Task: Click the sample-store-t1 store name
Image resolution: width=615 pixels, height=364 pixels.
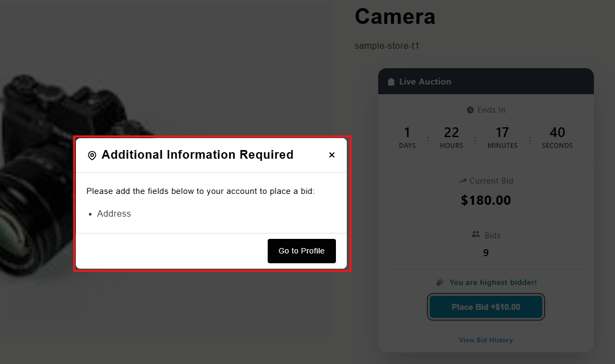Action: point(386,46)
